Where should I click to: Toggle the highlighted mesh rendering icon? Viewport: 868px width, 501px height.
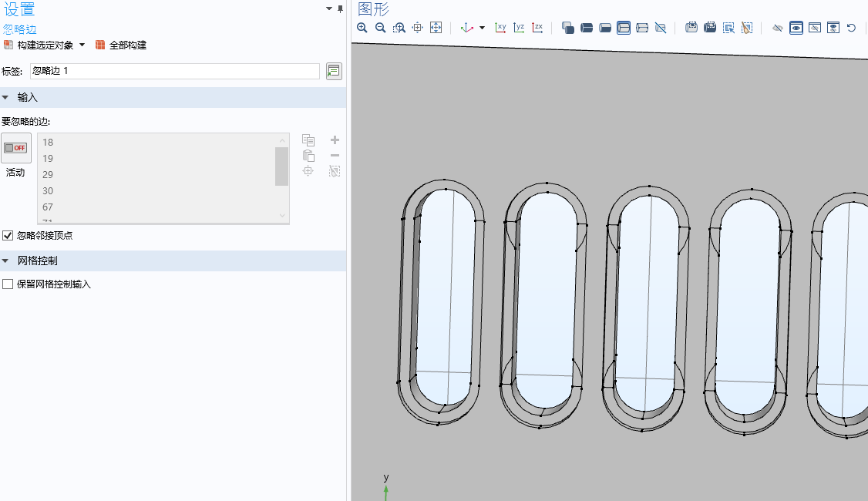click(624, 28)
